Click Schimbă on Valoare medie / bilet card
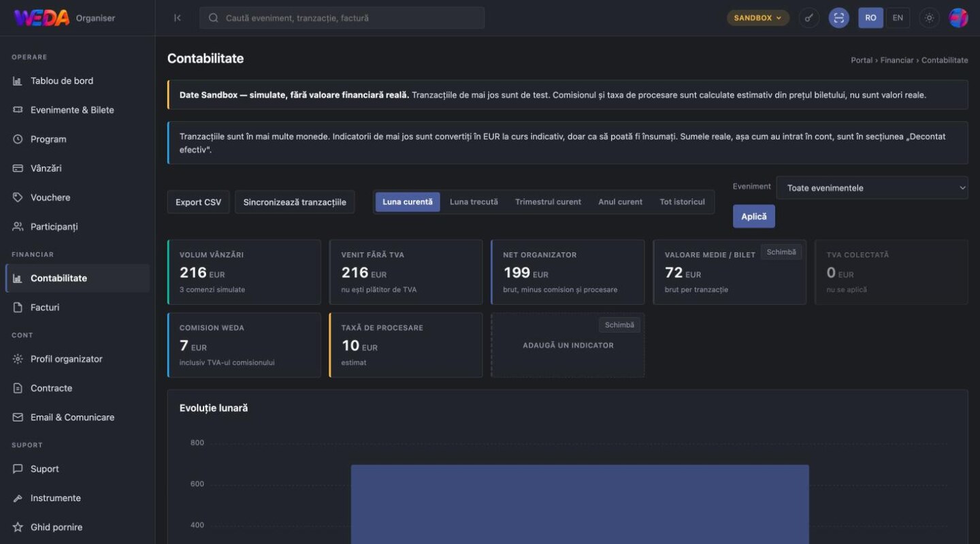This screenshot has width=980, height=544. (781, 252)
